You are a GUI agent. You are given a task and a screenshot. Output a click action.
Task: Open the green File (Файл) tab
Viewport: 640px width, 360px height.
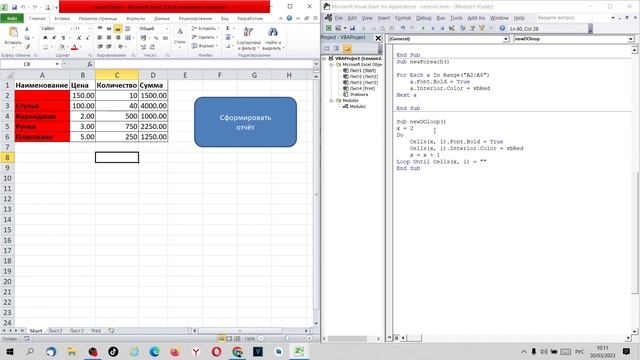point(12,18)
